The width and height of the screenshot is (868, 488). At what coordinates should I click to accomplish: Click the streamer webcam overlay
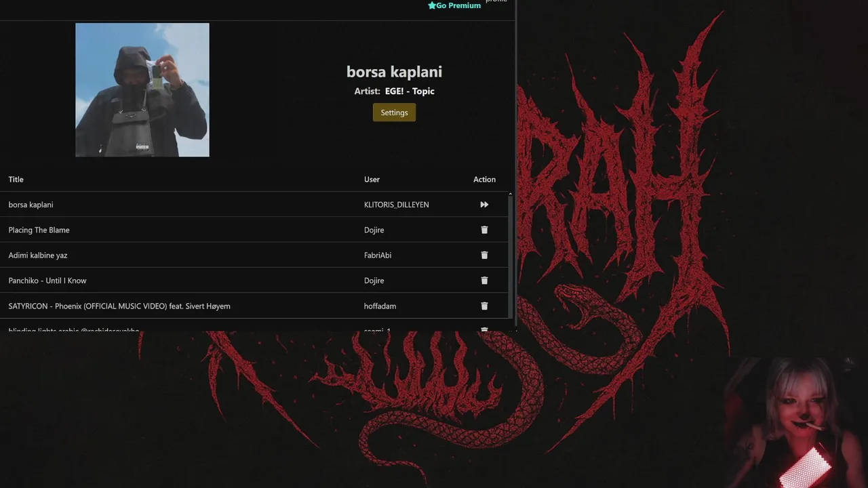pyautogui.click(x=795, y=422)
